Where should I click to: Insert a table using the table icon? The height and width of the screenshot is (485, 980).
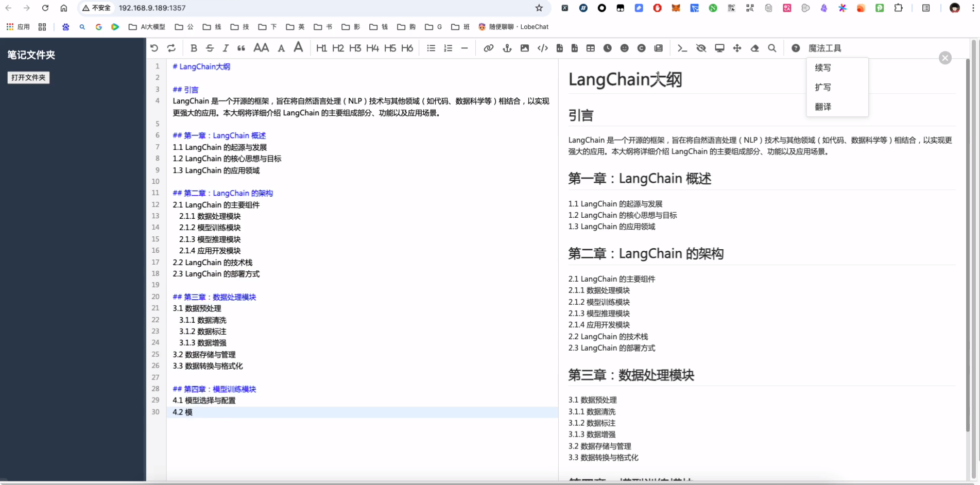pos(590,48)
